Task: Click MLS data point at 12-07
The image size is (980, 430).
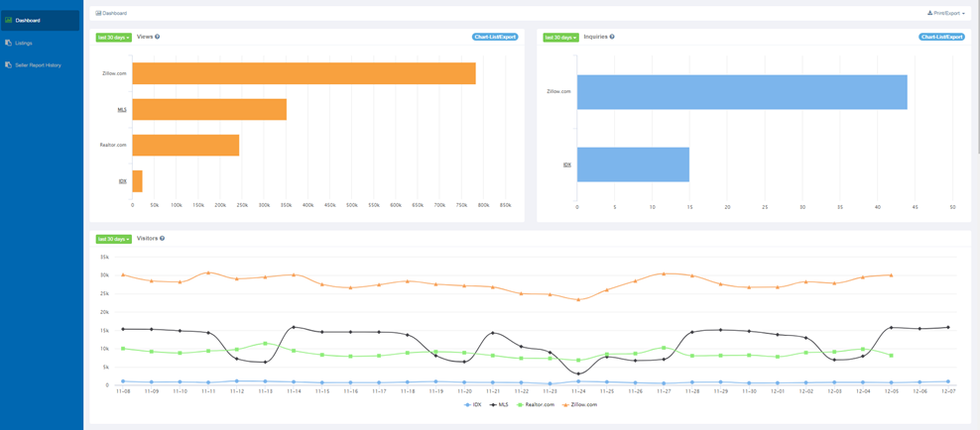Action: [948, 327]
